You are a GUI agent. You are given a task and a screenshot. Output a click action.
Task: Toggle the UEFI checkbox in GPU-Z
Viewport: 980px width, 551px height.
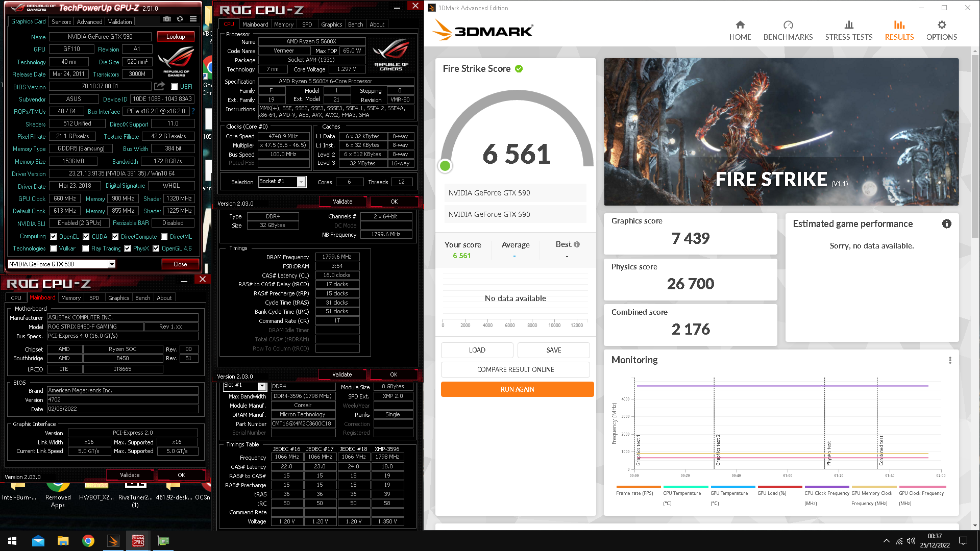(x=175, y=87)
